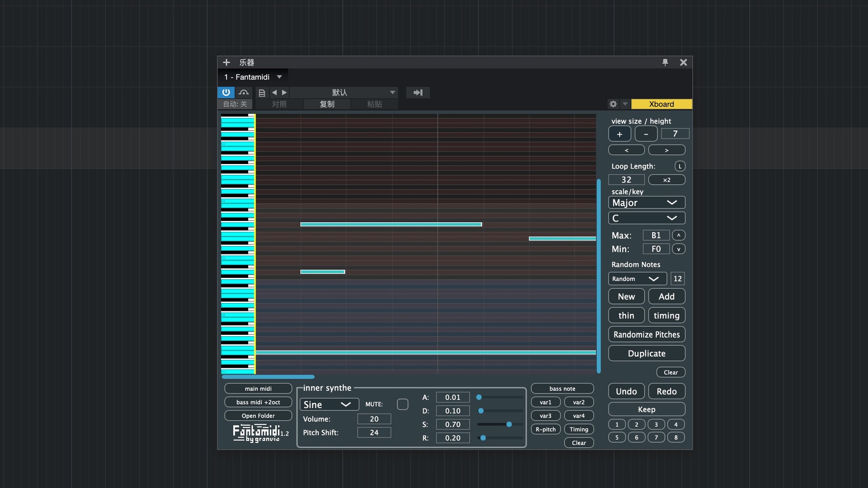Enable the MUTE checkbox in inner synthe
This screenshot has height=488, width=868.
point(402,404)
